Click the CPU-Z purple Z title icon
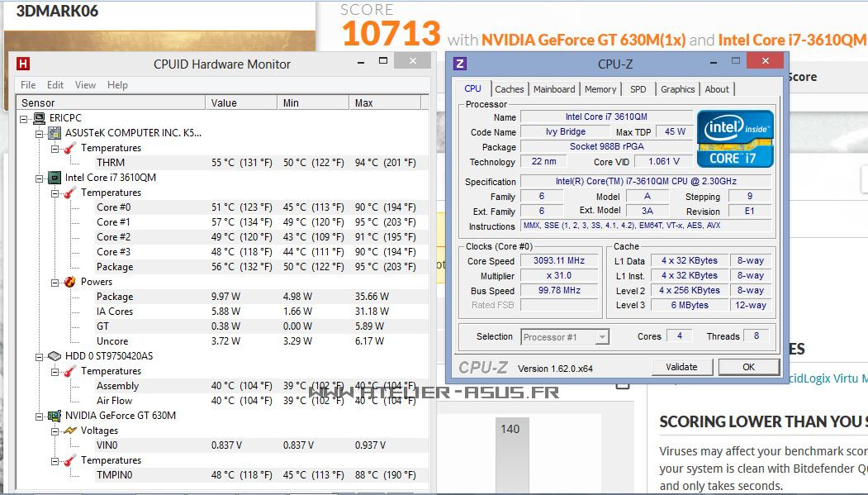The image size is (868, 495). [460, 64]
